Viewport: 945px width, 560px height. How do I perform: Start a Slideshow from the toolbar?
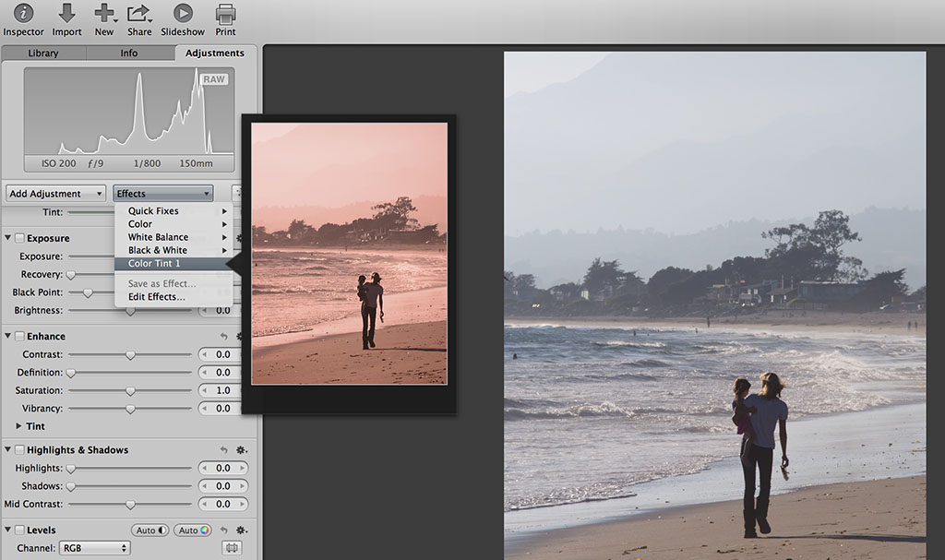[x=183, y=14]
